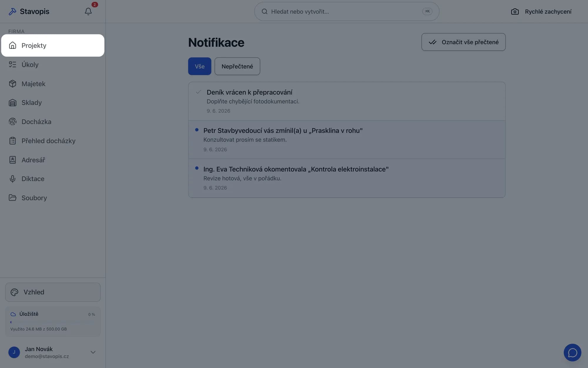Image resolution: width=588 pixels, height=368 pixels.
Task: Click the ⌘K shortcut badge
Action: 427,11
